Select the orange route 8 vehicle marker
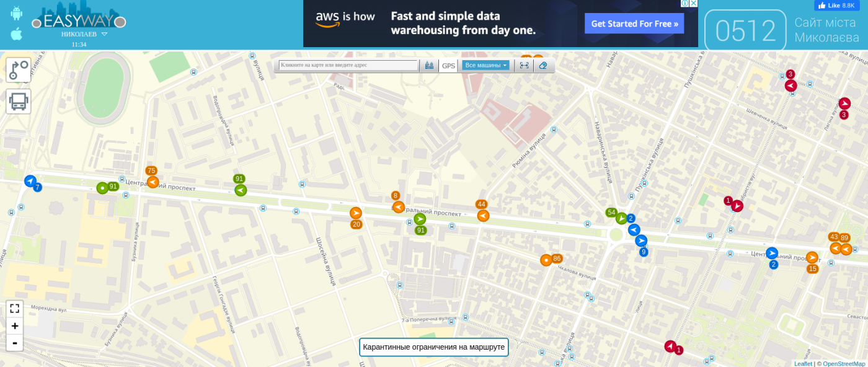Image resolution: width=868 pixels, height=367 pixels. [x=399, y=206]
